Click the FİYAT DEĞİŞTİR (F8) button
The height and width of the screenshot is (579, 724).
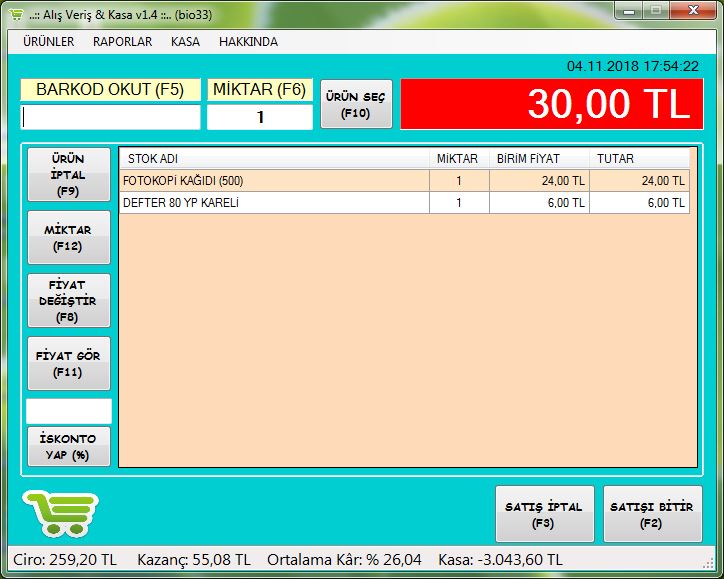click(x=69, y=301)
